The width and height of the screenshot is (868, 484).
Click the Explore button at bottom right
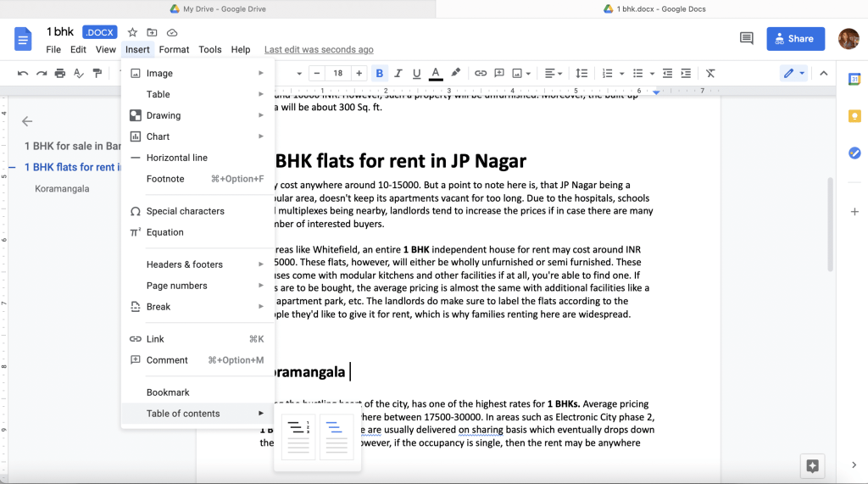click(812, 465)
